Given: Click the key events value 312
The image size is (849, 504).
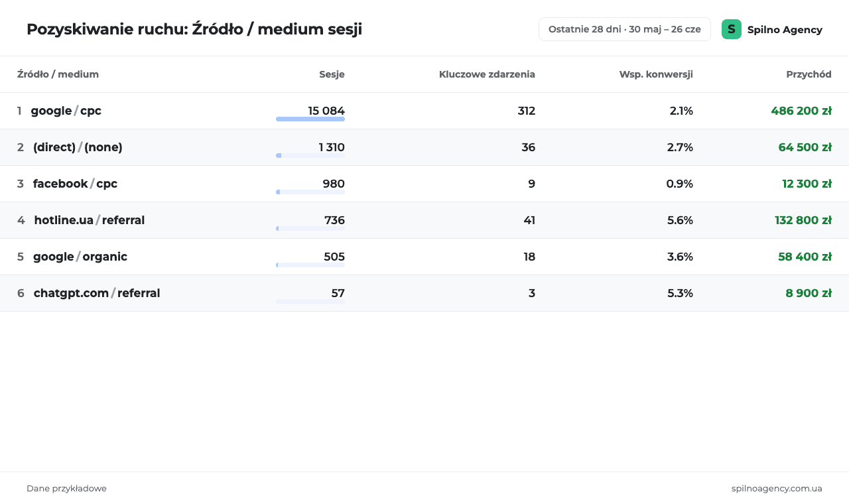Looking at the screenshot, I should point(527,111).
